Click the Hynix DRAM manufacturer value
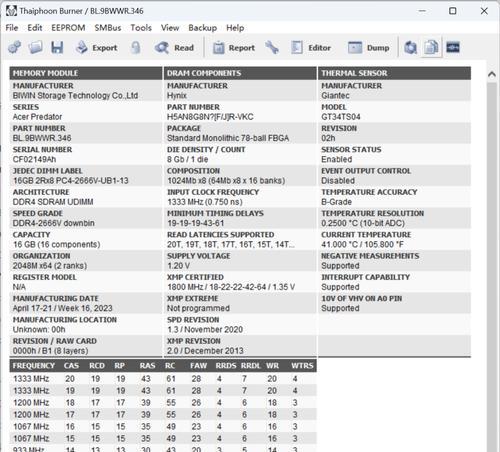This screenshot has width=500, height=452. [x=177, y=96]
